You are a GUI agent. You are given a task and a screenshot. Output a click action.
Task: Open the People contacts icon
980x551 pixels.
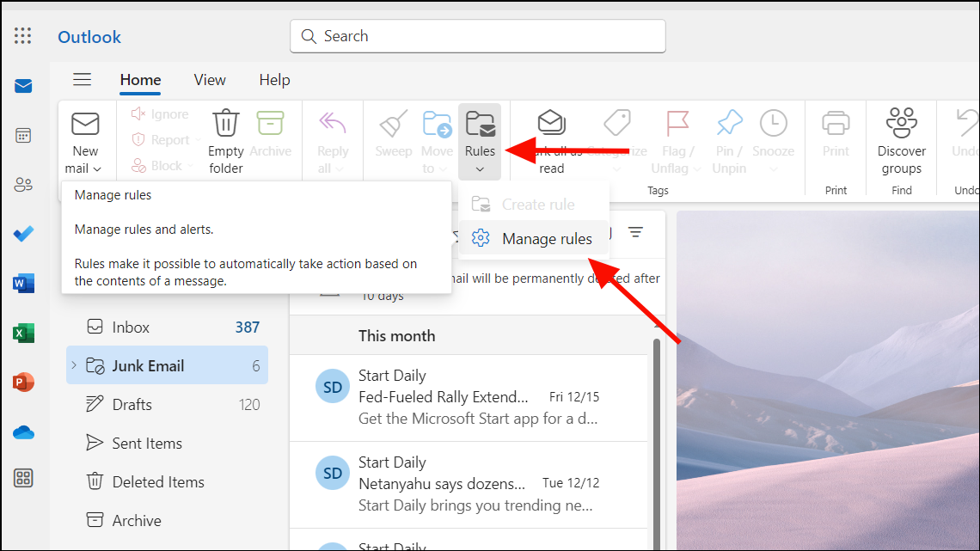click(x=23, y=184)
